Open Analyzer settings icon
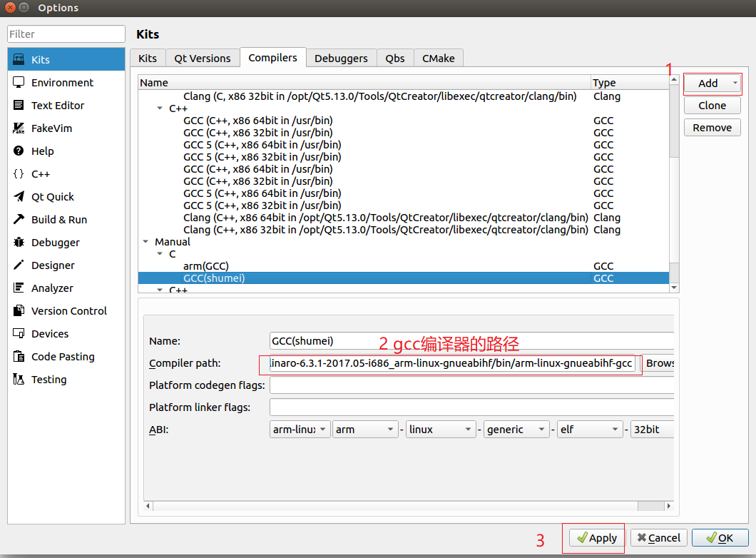Screen dimensions: 756x558 pyautogui.click(x=19, y=288)
